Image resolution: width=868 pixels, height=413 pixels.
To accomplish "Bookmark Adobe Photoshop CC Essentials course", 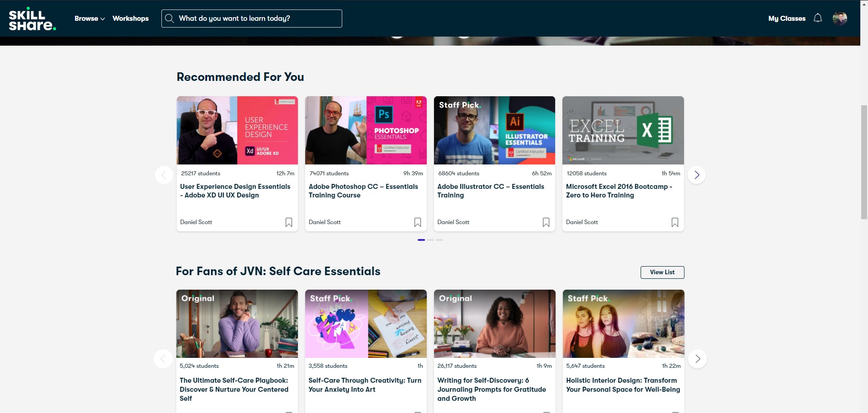I will click(418, 222).
